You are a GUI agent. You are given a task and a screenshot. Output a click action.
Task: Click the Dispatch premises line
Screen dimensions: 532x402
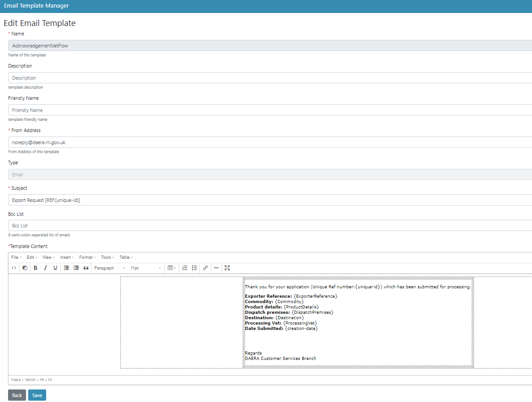[x=289, y=312]
